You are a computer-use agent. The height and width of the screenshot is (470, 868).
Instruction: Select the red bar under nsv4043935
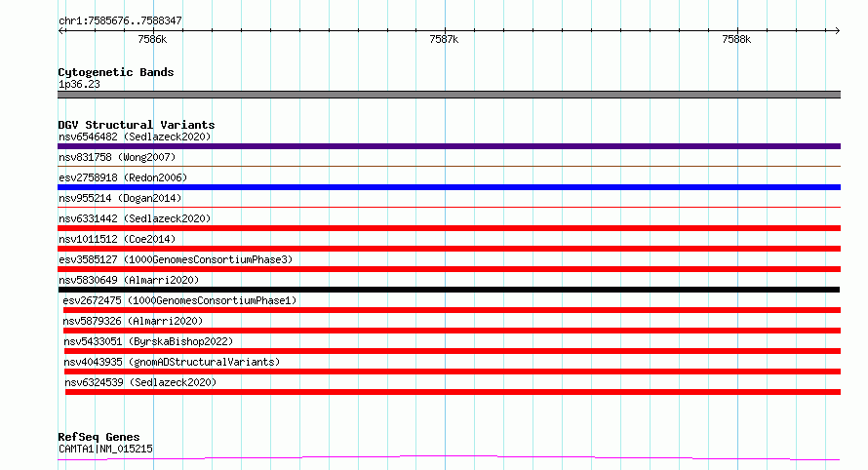click(453, 372)
